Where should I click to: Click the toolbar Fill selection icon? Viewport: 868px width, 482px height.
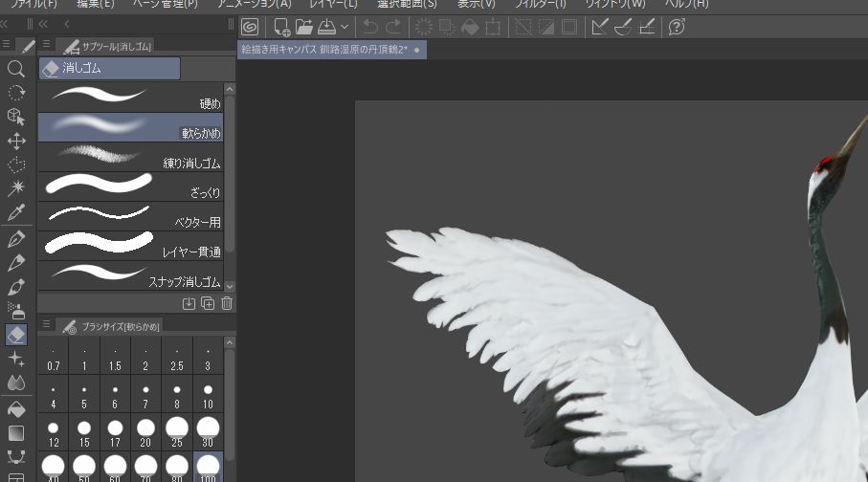(x=470, y=27)
